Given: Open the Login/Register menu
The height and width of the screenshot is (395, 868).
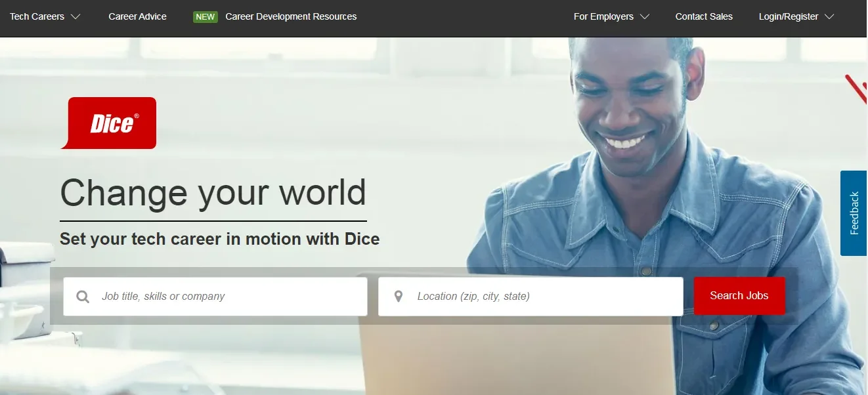Looking at the screenshot, I should click(788, 16).
